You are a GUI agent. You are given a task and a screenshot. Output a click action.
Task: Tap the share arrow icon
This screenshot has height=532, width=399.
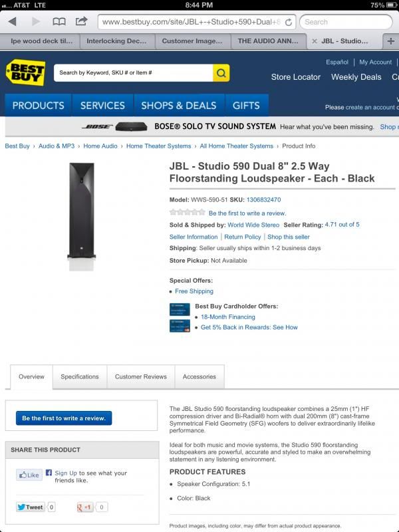[x=81, y=21]
